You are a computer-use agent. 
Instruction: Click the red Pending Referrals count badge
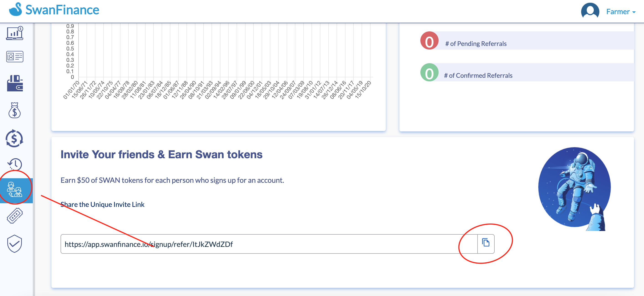click(429, 41)
